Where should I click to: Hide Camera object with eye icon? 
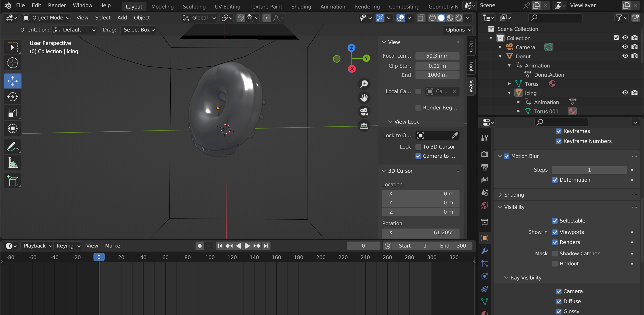(625, 47)
